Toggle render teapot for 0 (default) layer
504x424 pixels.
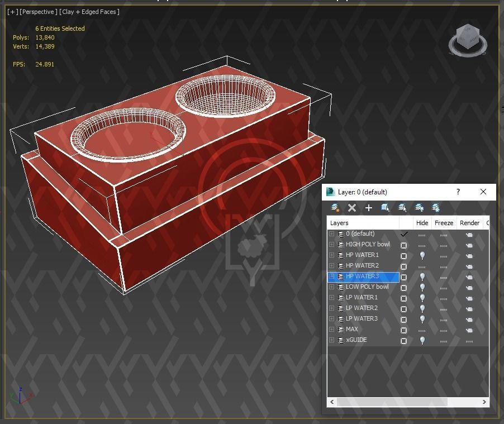tap(469, 235)
